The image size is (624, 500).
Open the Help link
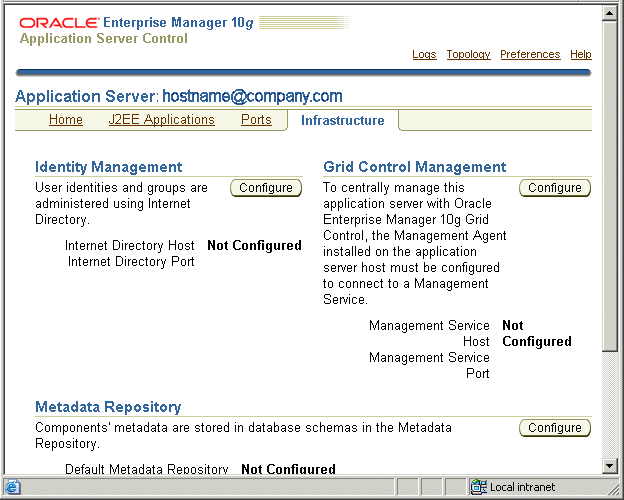tap(581, 54)
